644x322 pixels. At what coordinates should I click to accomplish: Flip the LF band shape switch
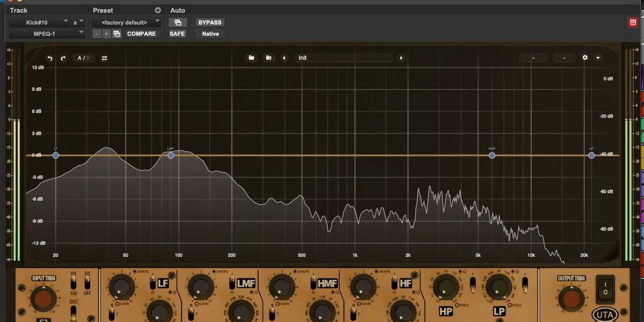[x=152, y=283]
